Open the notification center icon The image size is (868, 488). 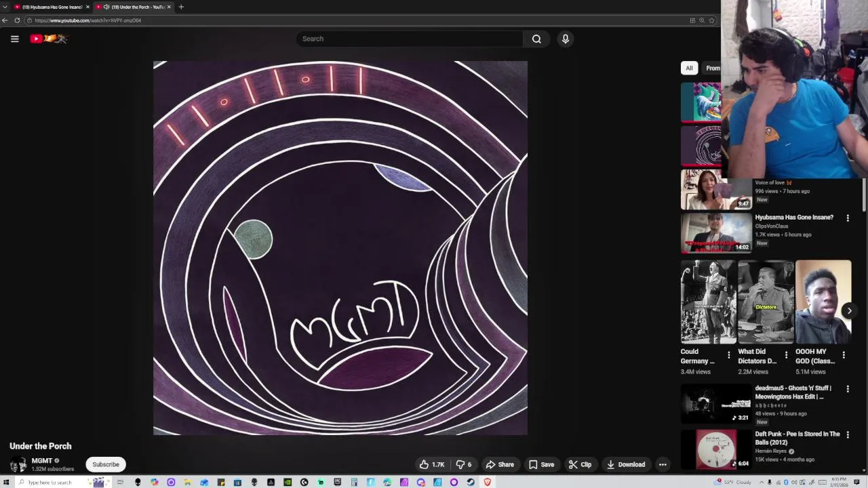(x=856, y=482)
